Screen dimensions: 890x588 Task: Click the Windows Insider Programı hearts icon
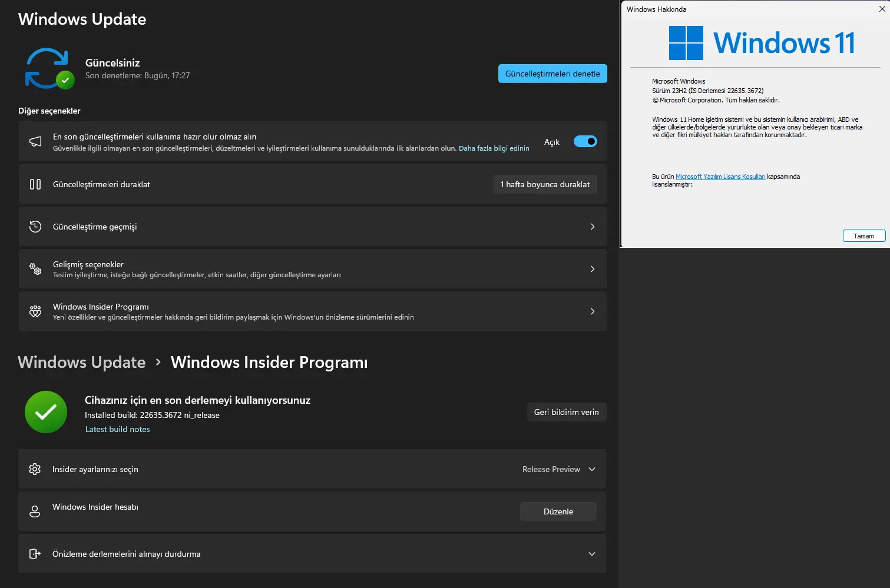tap(35, 311)
